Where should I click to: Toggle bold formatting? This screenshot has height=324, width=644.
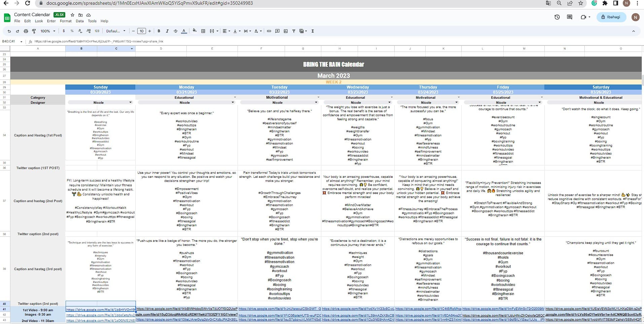coord(159,31)
